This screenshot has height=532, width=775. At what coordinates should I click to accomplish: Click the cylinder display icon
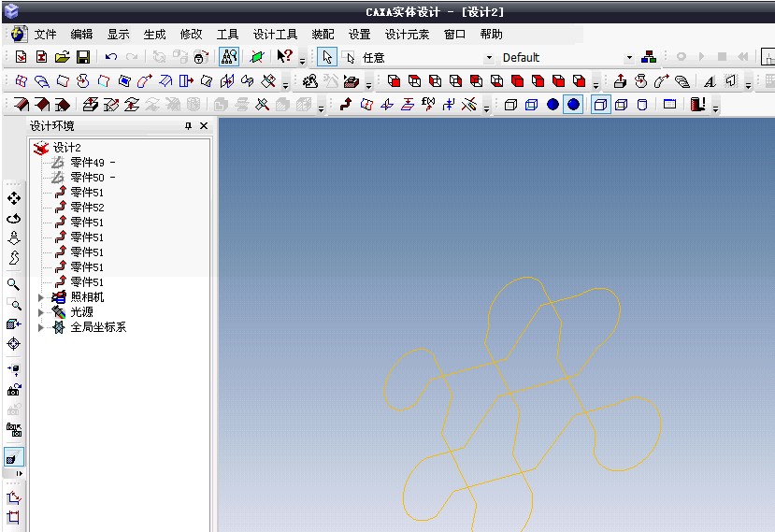(642, 105)
